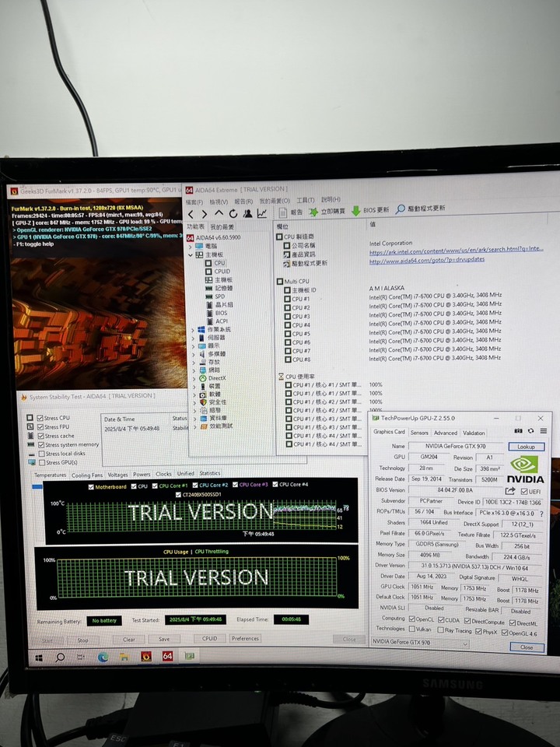This screenshot has width=560, height=747.
Task: Expand 顯示 node in AIDA64 tree
Action: [194, 345]
